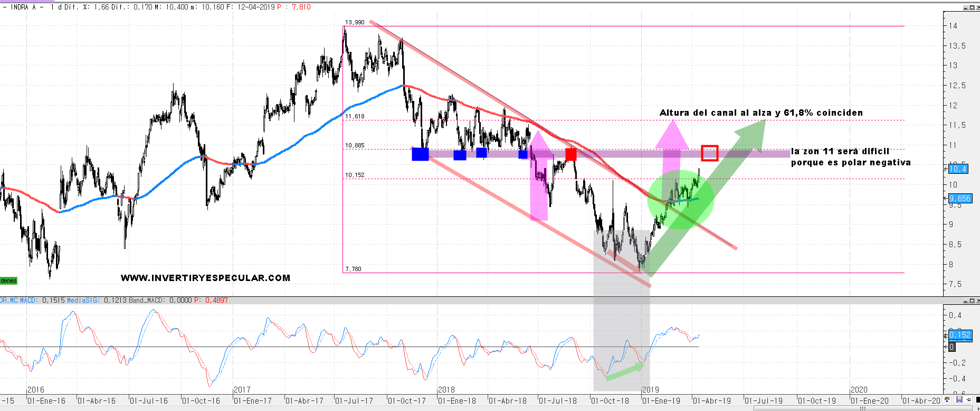Image resolution: width=980 pixels, height=411 pixels.
Task: Click the large blue square support marker
Action: pyautogui.click(x=420, y=154)
